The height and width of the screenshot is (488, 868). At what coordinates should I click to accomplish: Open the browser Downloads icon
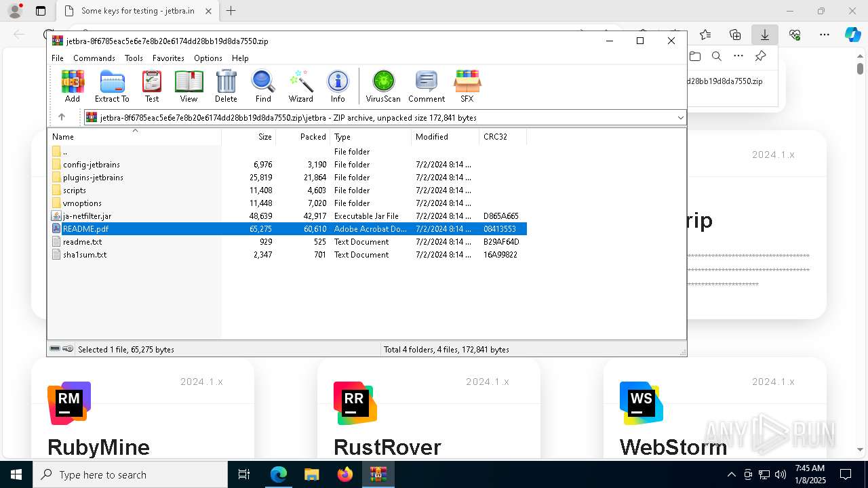764,35
